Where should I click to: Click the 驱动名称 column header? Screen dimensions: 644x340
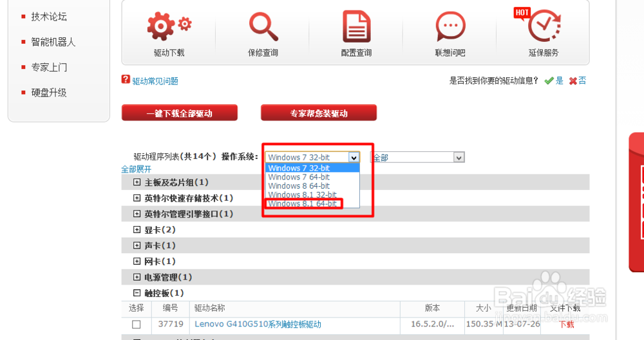point(209,308)
